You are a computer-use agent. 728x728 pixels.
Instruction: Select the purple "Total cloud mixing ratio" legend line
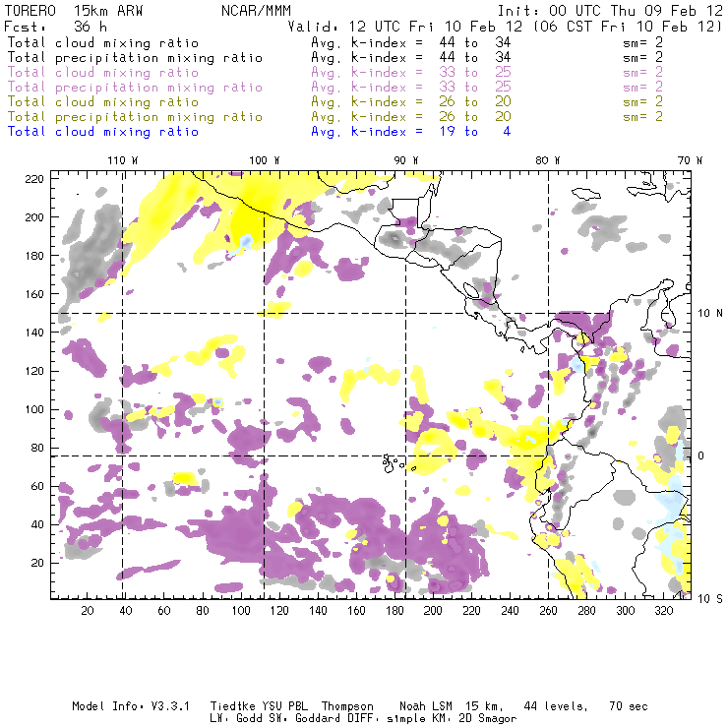pos(103,73)
